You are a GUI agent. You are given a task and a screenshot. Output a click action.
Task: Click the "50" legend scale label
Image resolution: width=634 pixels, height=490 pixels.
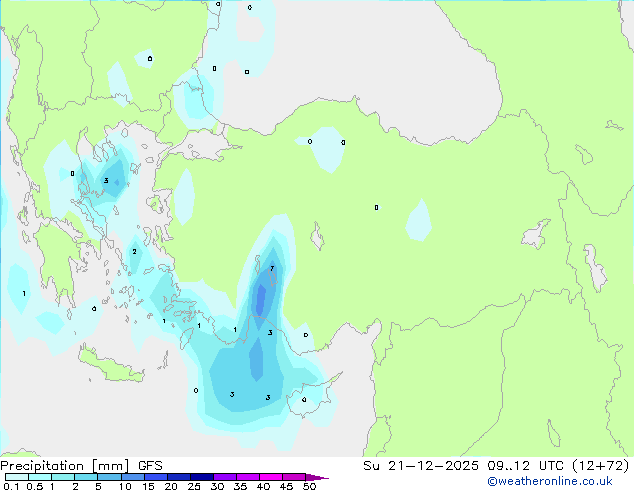pyautogui.click(x=309, y=486)
